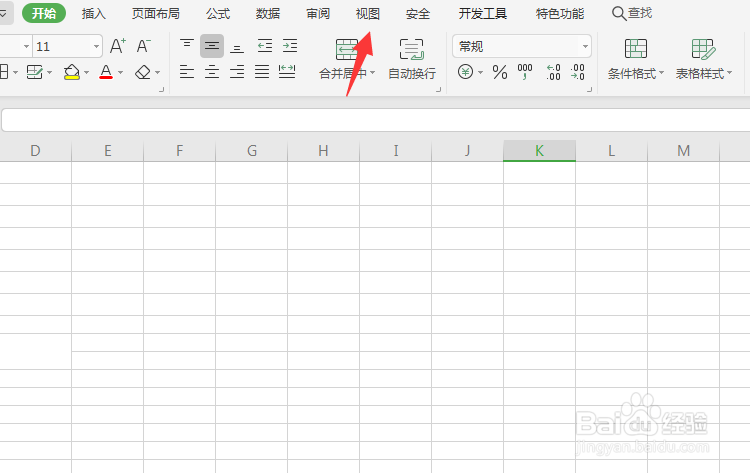Image resolution: width=750 pixels, height=473 pixels.
Task: Toggle vertical middle alignment
Action: 212,46
